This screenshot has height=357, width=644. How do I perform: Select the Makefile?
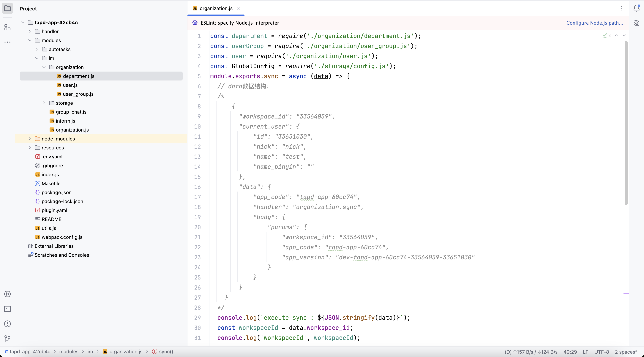tap(51, 183)
